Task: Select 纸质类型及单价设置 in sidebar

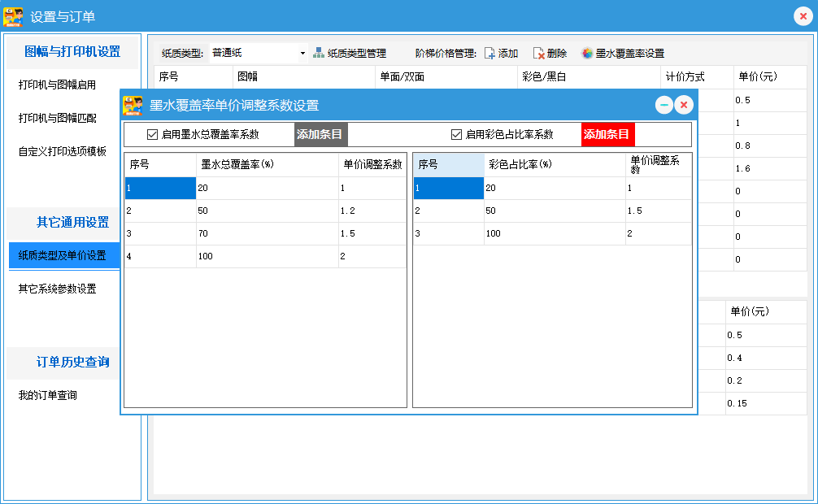Action: 62,255
